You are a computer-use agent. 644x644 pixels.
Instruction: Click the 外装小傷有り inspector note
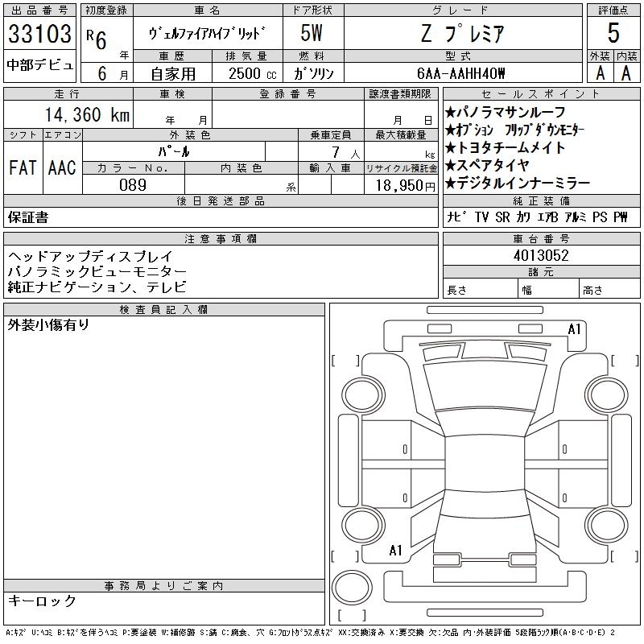[x=48, y=325]
